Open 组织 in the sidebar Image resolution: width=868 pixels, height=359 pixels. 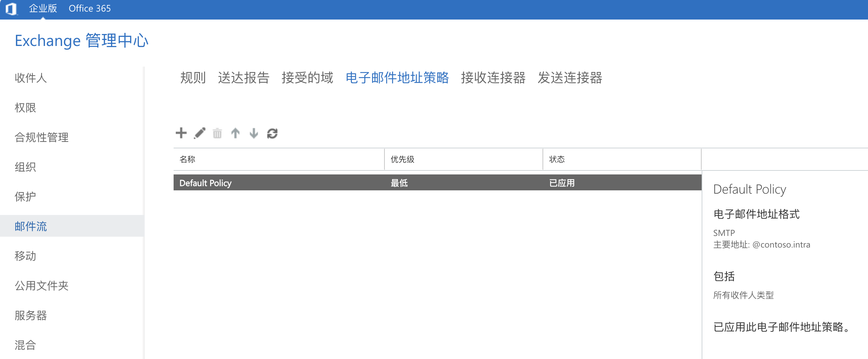[25, 167]
